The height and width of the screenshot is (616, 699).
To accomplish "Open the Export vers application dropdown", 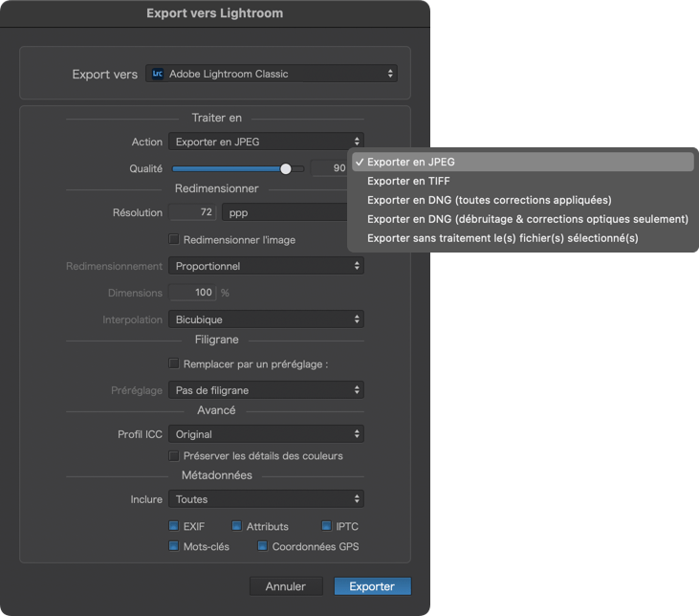I will [271, 74].
